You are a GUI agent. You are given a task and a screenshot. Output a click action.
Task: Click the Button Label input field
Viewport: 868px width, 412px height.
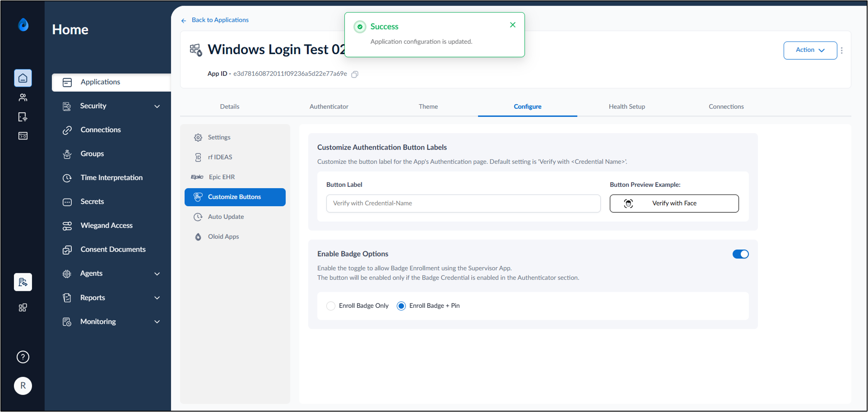pyautogui.click(x=463, y=204)
